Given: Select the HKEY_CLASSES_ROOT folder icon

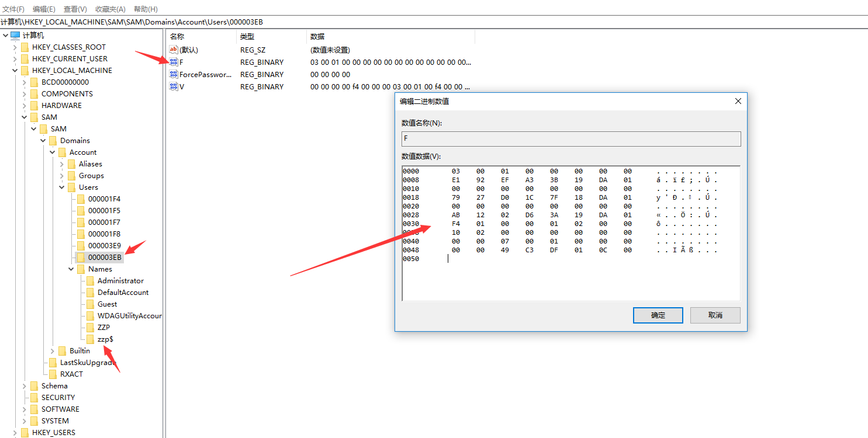Looking at the screenshot, I should click(x=25, y=47).
